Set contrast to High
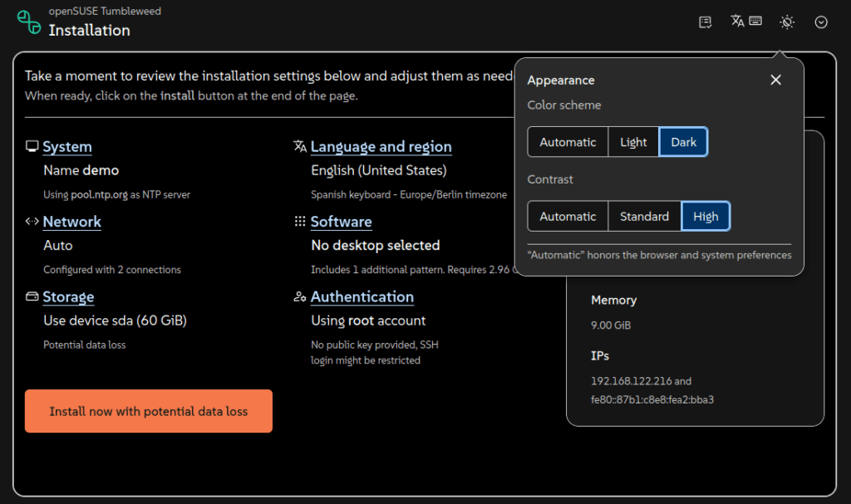 click(x=706, y=217)
